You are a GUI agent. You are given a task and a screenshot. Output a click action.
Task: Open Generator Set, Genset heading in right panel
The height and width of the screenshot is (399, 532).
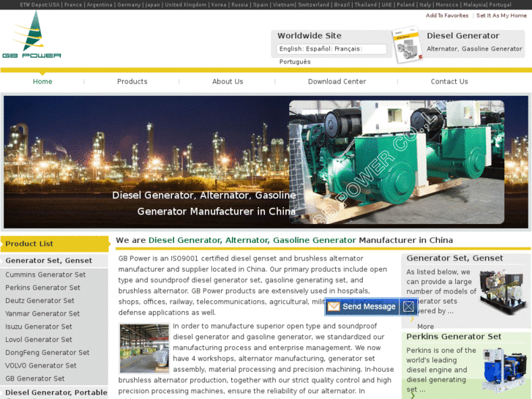coord(454,258)
